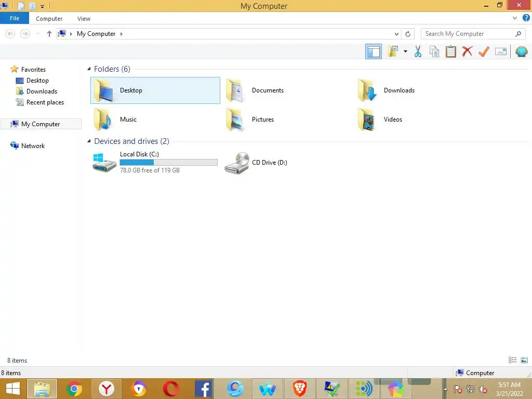Click File Explorer on the taskbar

[42, 389]
